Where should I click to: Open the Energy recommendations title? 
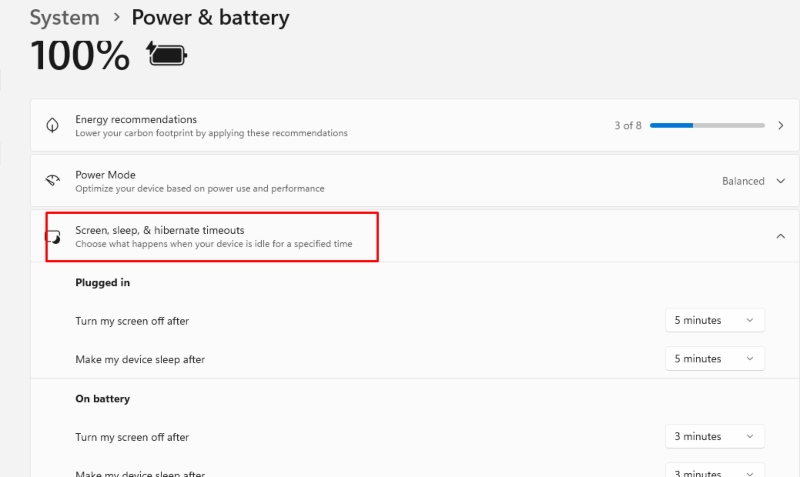[136, 119]
